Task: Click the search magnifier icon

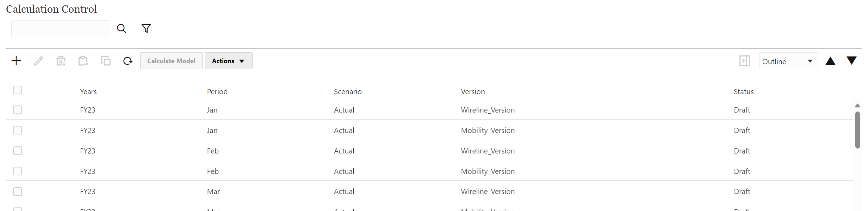Action: [x=122, y=29]
